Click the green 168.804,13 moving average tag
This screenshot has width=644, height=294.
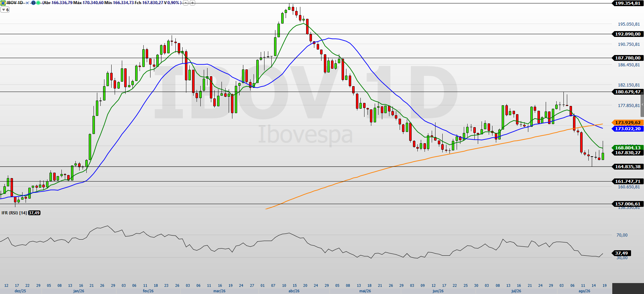628,148
